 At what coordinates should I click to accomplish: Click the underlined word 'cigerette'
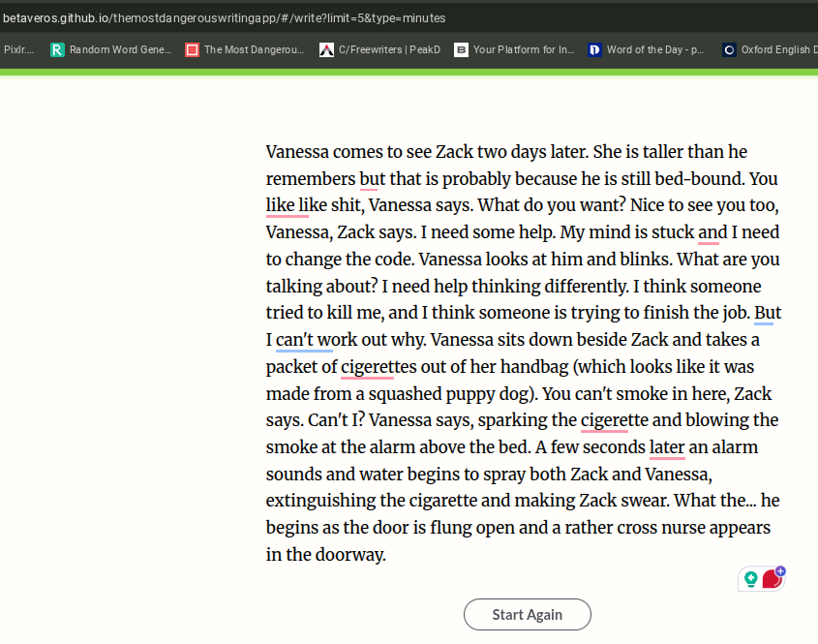pos(615,419)
